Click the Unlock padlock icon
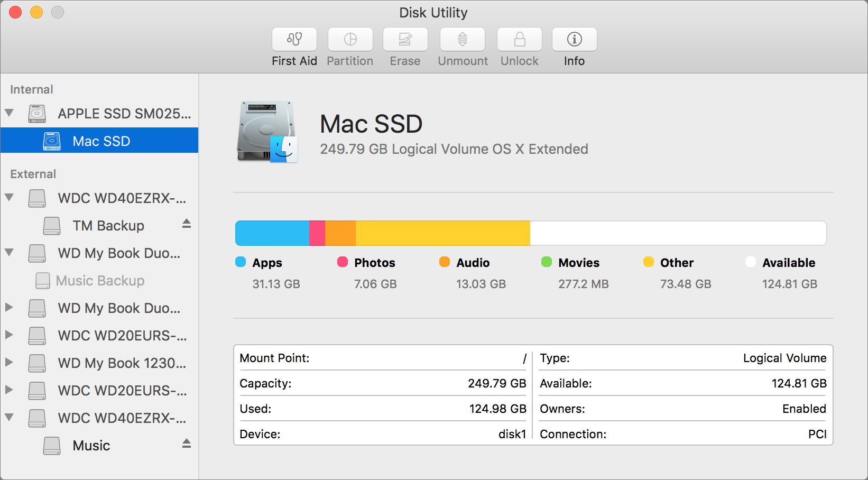The image size is (868, 480). pyautogui.click(x=519, y=39)
